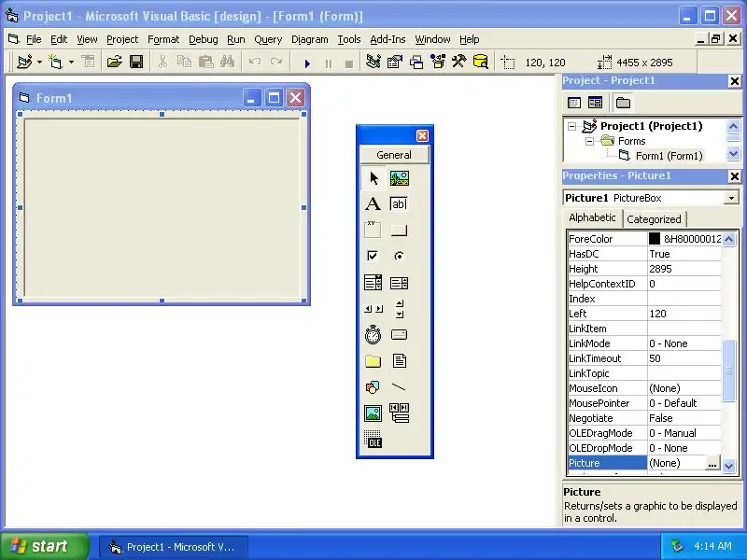Click the Open Project toolbar icon
This screenshot has width=747, height=560.
point(114,62)
